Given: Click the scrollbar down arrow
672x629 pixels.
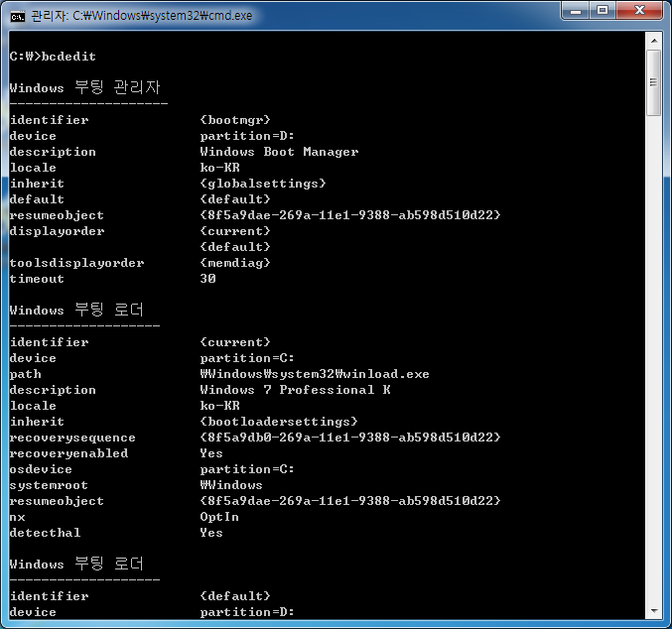Looking at the screenshot, I should (654, 610).
